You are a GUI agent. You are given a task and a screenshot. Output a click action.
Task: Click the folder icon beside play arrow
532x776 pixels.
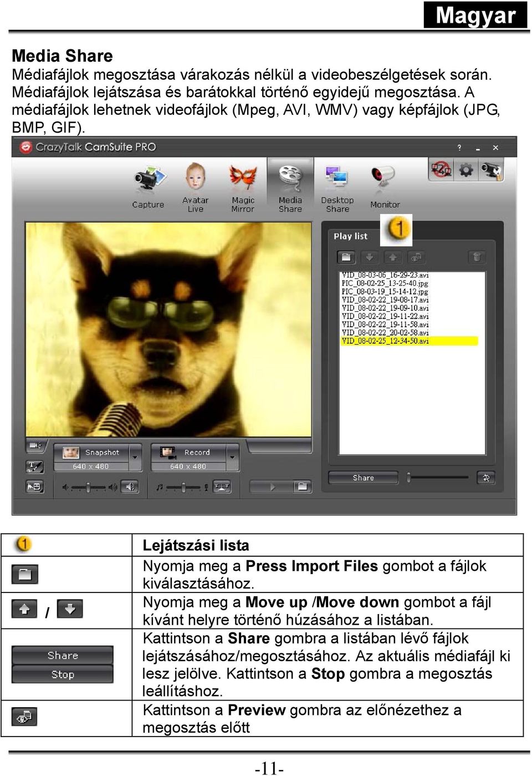[302, 487]
